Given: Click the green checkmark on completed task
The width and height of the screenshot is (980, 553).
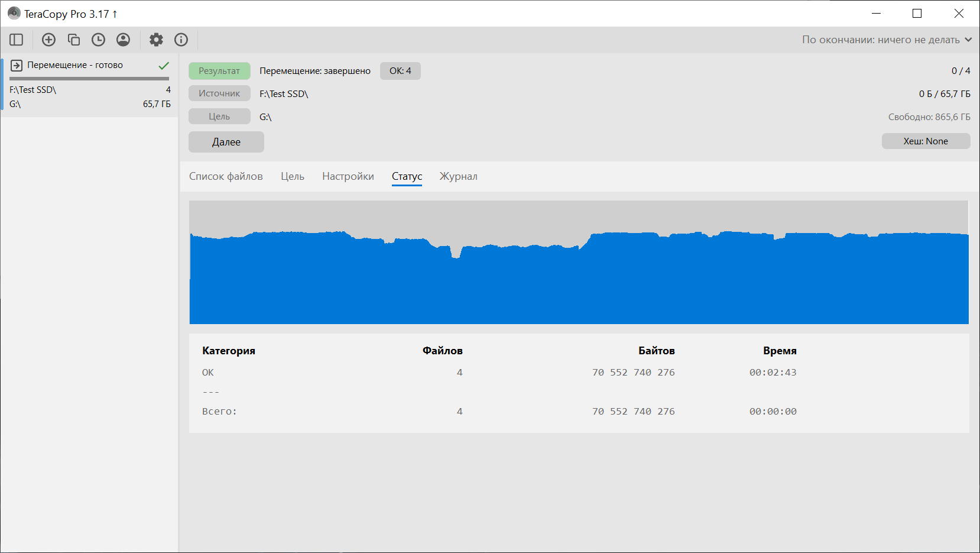Looking at the screenshot, I should coord(164,65).
